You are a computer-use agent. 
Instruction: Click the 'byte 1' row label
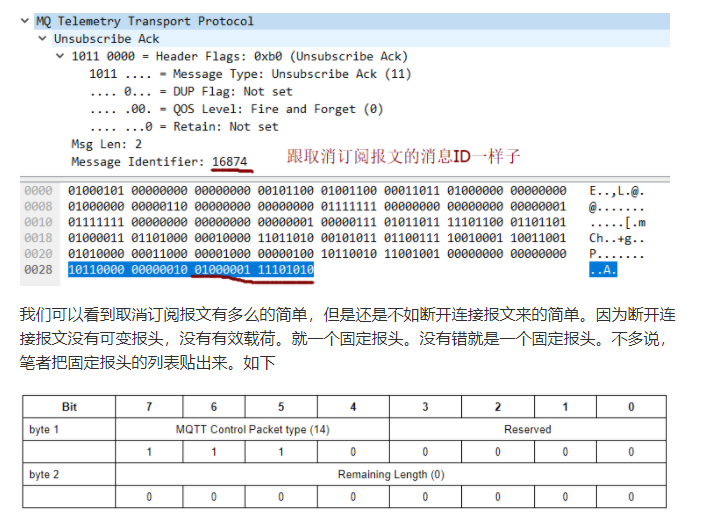tap(44, 429)
